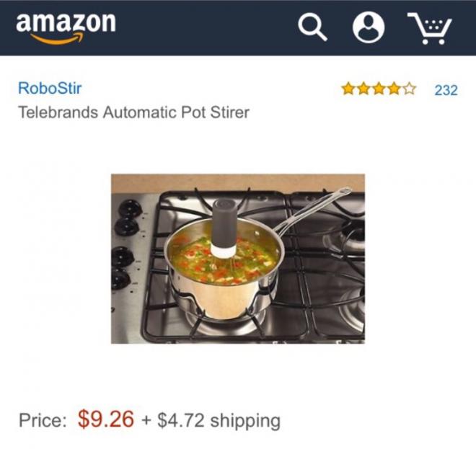Click the gray stirrer device in the photo
The height and width of the screenshot is (449, 476).
224,228
